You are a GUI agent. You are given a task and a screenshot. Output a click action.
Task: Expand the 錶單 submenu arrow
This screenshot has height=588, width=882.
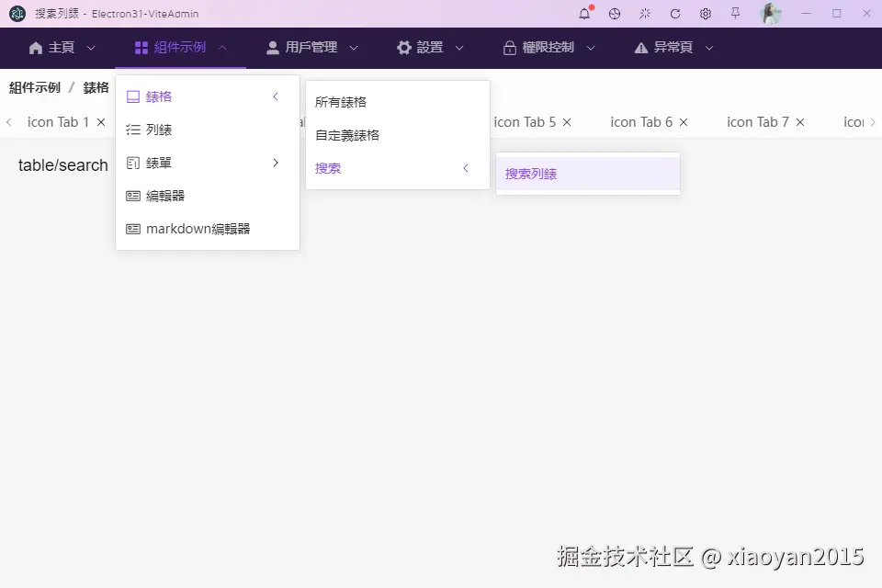point(276,163)
